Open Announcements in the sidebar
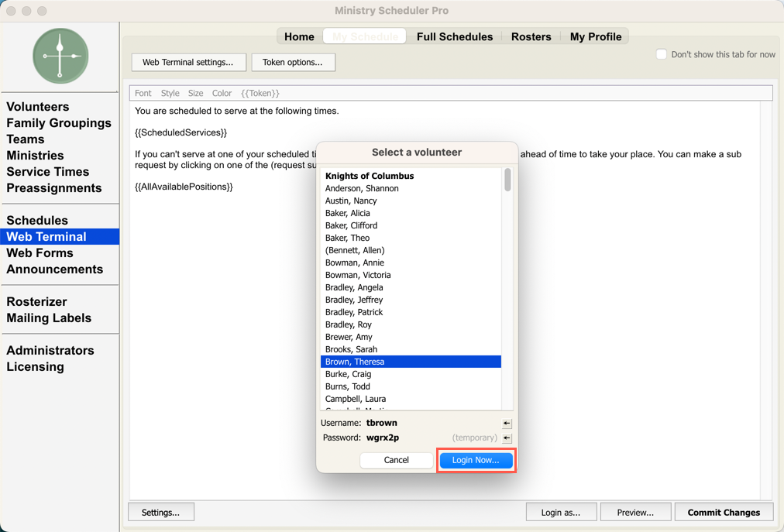Viewport: 784px width, 532px height. click(55, 269)
